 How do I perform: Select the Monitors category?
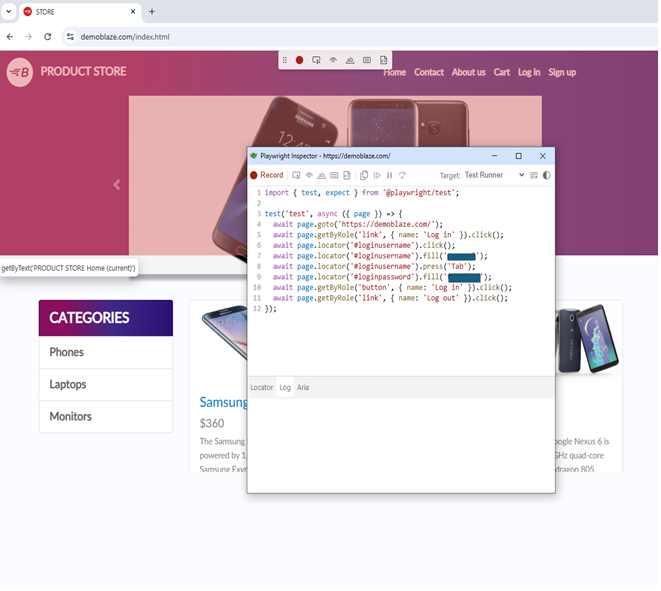tap(106, 416)
